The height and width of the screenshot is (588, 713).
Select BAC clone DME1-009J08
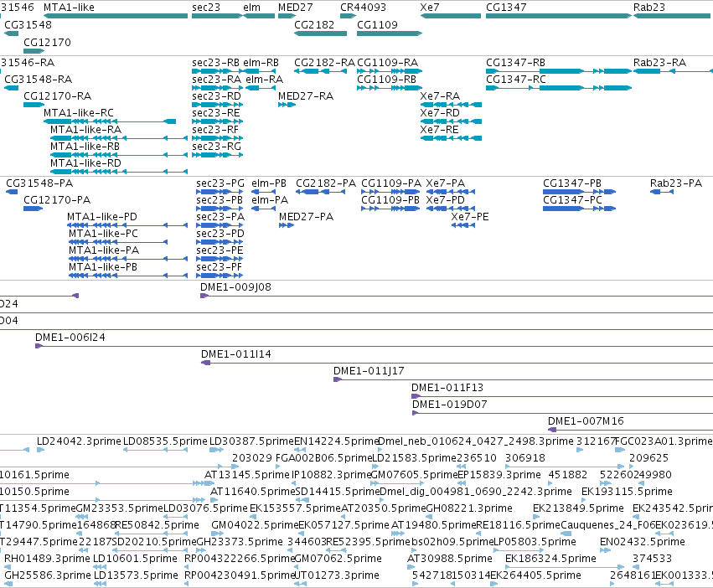point(457,296)
